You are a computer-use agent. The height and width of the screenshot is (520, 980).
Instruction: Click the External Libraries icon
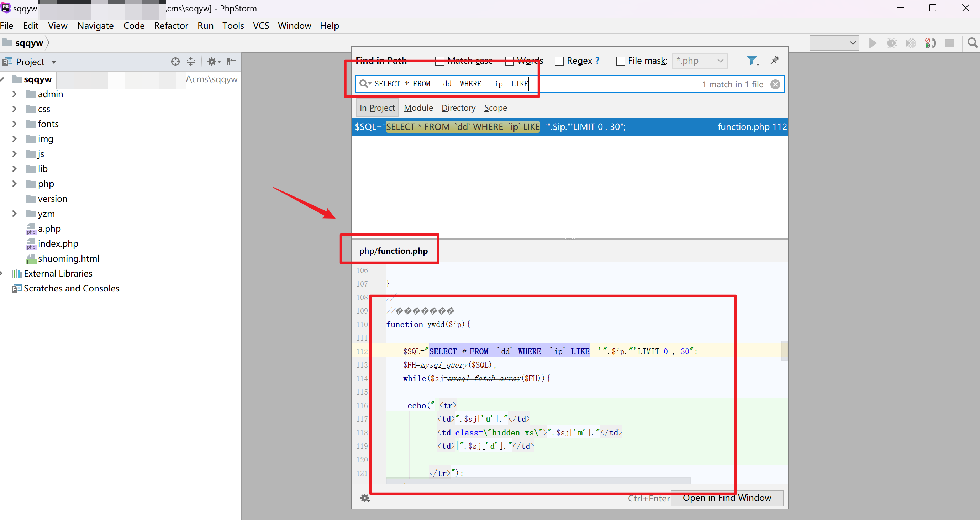(16, 273)
